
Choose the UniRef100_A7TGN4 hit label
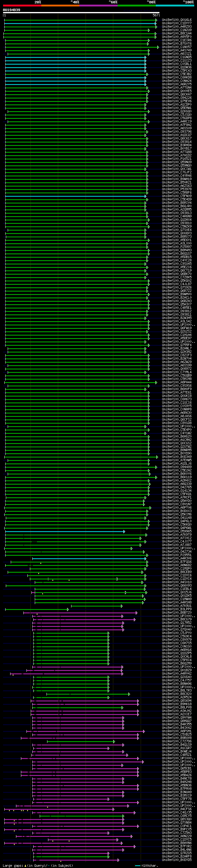click(176, 88)
